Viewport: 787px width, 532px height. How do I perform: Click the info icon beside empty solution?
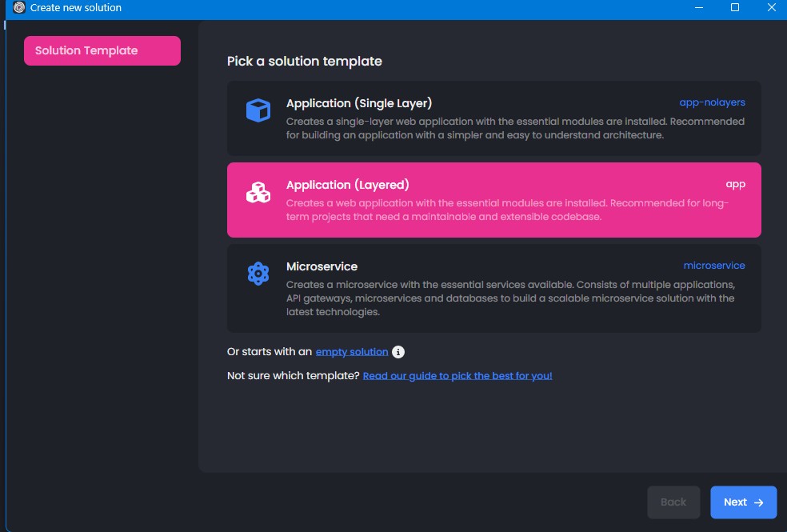(x=398, y=352)
